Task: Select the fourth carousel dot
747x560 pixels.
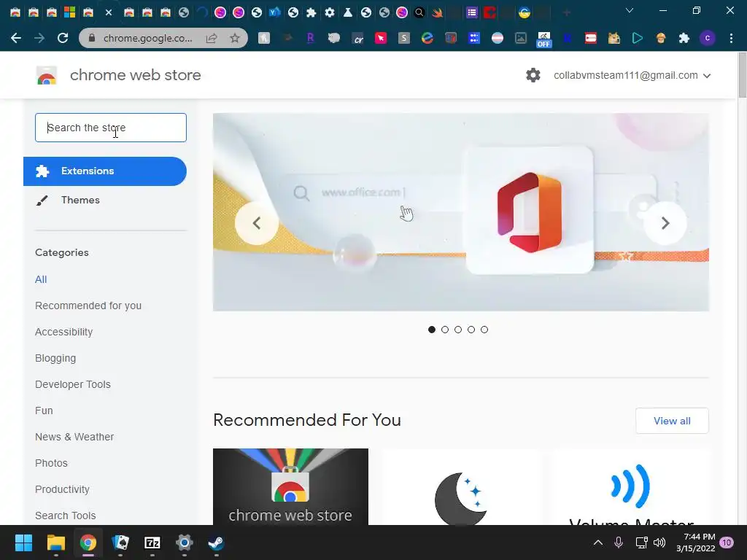Action: point(471,330)
